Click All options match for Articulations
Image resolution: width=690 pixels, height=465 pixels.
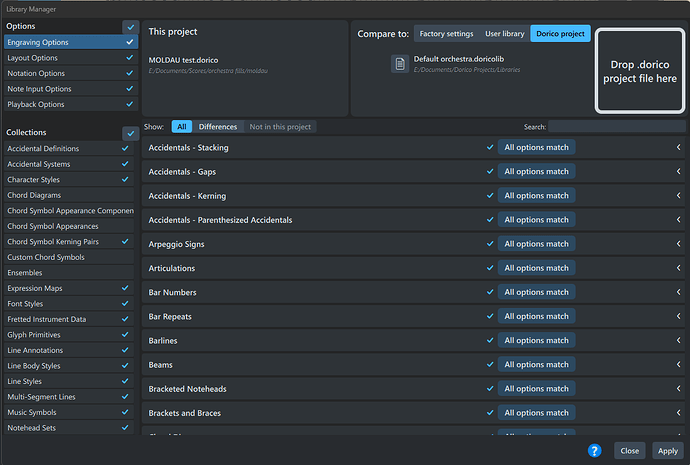click(536, 268)
